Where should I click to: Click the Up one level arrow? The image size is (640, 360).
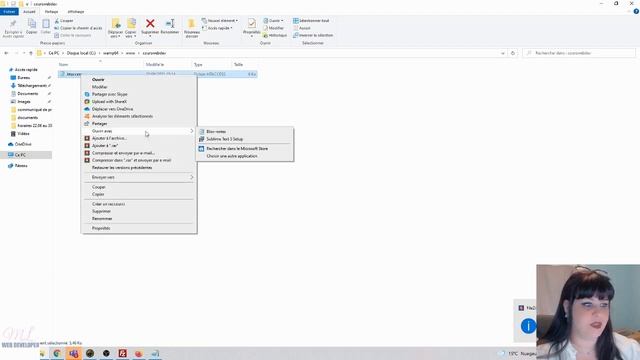tap(31, 53)
